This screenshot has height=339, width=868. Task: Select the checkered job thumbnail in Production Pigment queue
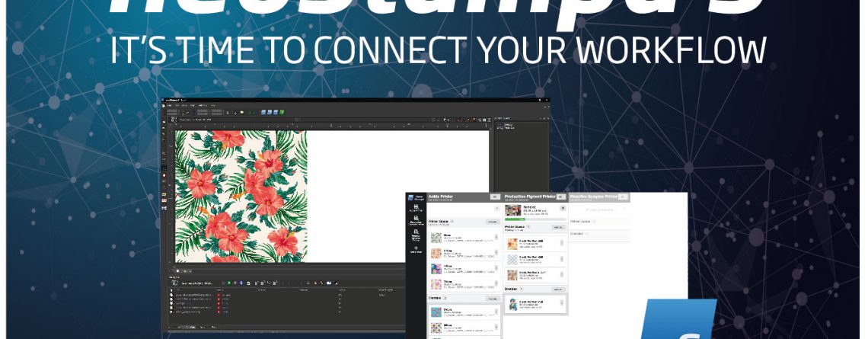[512, 259]
